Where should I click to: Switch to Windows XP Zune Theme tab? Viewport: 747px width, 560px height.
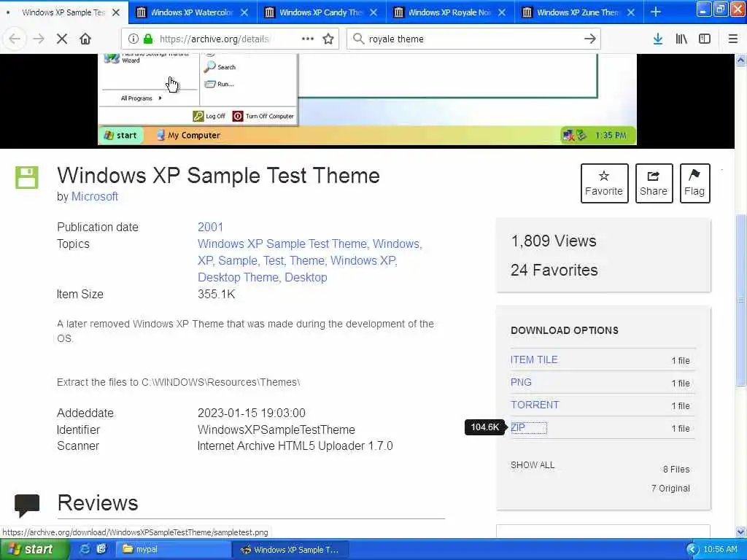click(578, 12)
